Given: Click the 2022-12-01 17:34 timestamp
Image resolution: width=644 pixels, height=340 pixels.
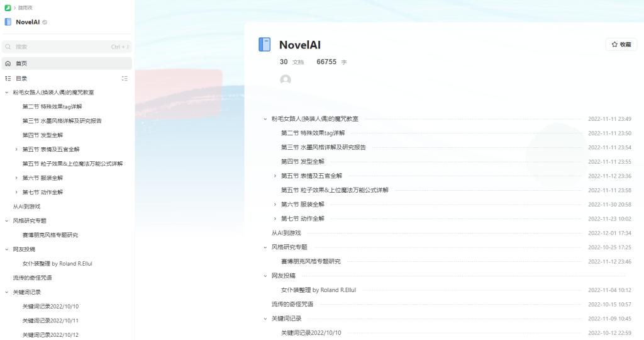Looking at the screenshot, I should point(609,233).
